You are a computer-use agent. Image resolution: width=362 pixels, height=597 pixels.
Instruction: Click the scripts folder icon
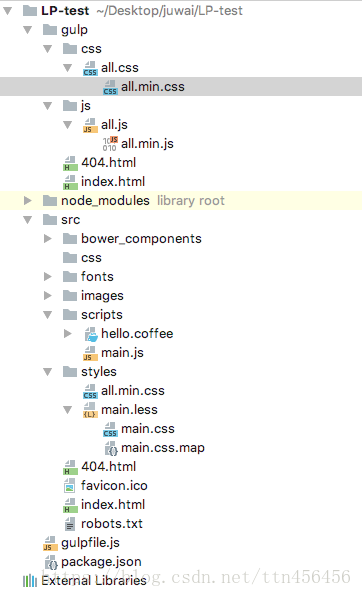pyautogui.click(x=70, y=315)
